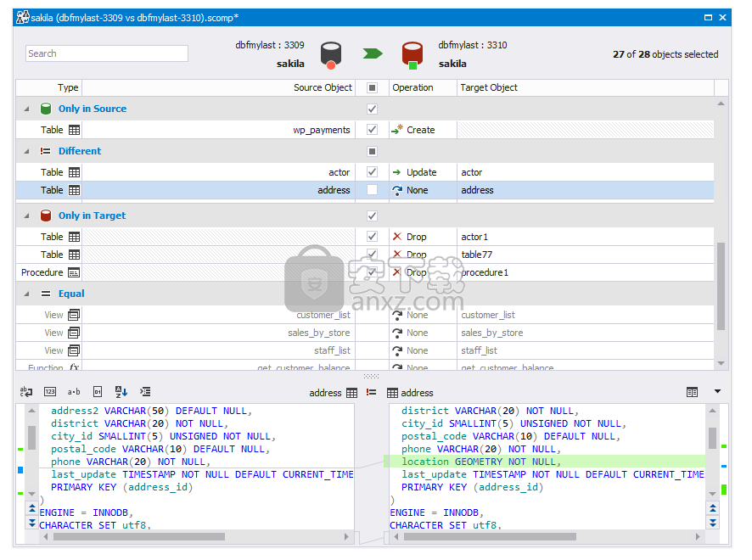Click the table icon in address row
752x560 pixels.
[x=75, y=190]
